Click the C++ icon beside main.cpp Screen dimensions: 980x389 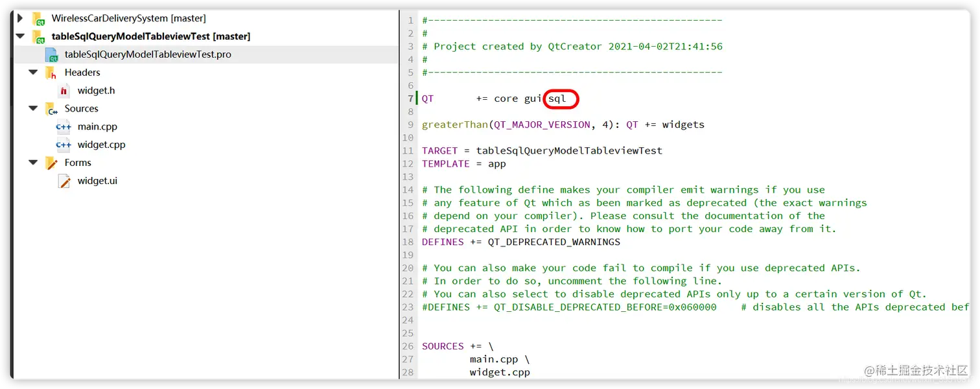pos(62,126)
